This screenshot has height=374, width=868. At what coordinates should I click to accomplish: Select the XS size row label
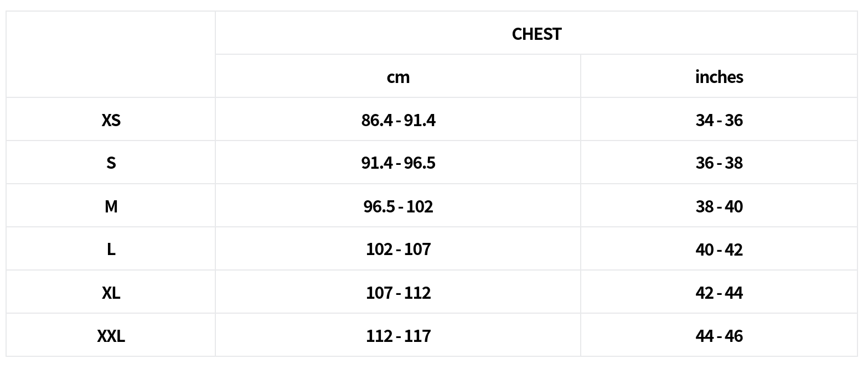coord(111,120)
